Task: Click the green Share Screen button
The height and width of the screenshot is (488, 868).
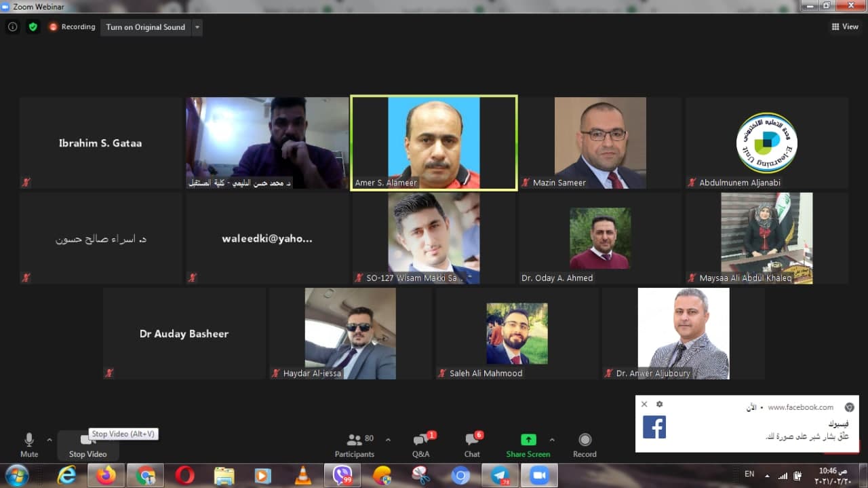Action: click(x=528, y=445)
